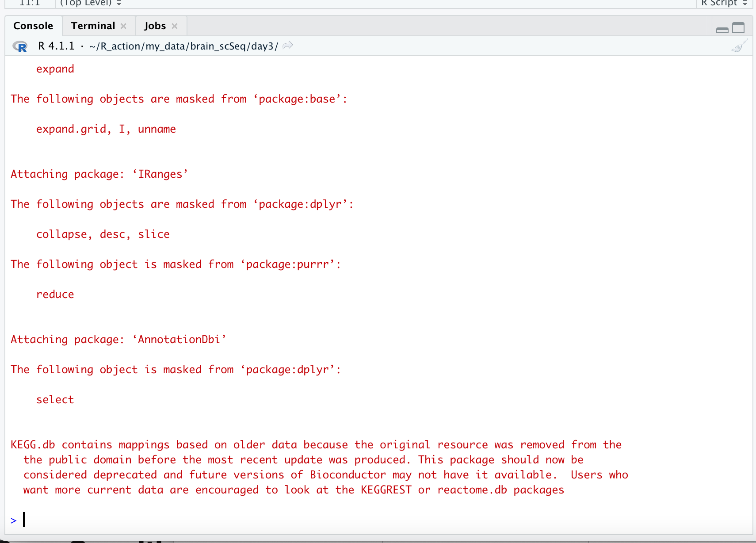Click the line 'masked from 'package:purrr''

point(176,264)
